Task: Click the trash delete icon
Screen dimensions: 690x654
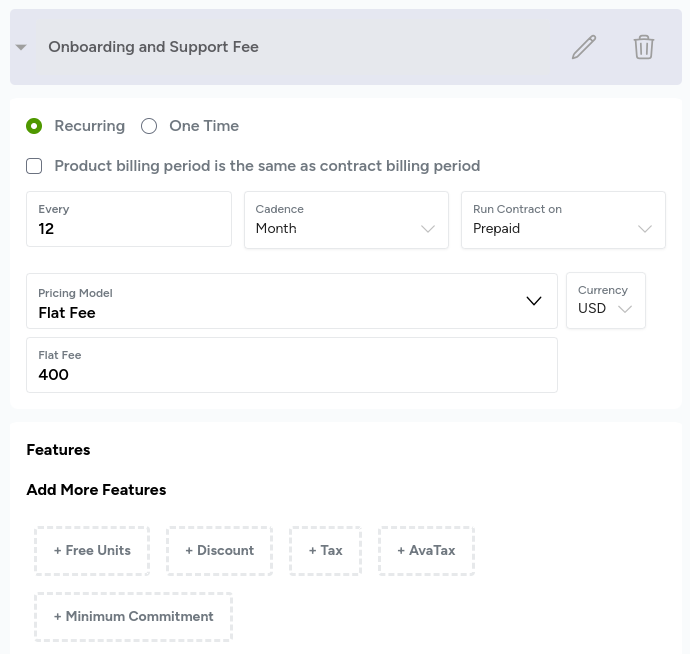Action: coord(644,47)
